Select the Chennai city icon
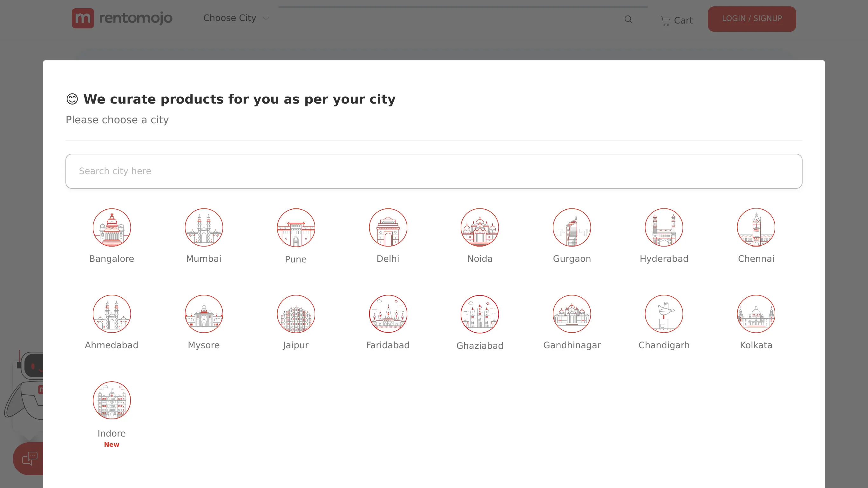Screen dimensions: 868x488 tap(756, 227)
